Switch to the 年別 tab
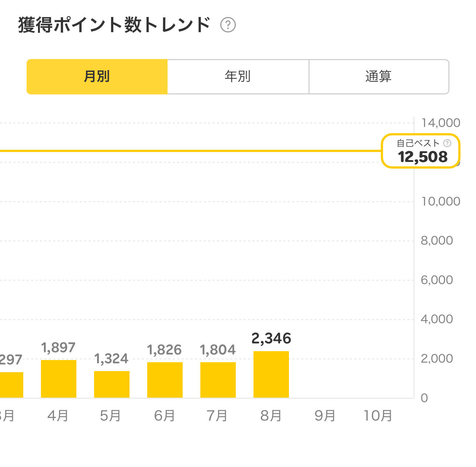Image resolution: width=476 pixels, height=467 pixels. [x=238, y=77]
